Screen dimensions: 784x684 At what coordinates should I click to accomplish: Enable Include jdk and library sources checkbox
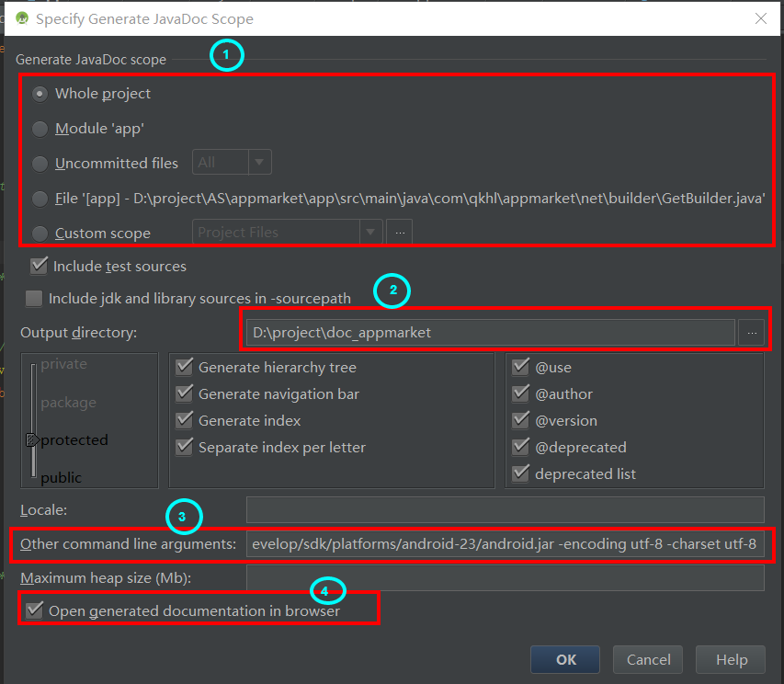pos(34,299)
